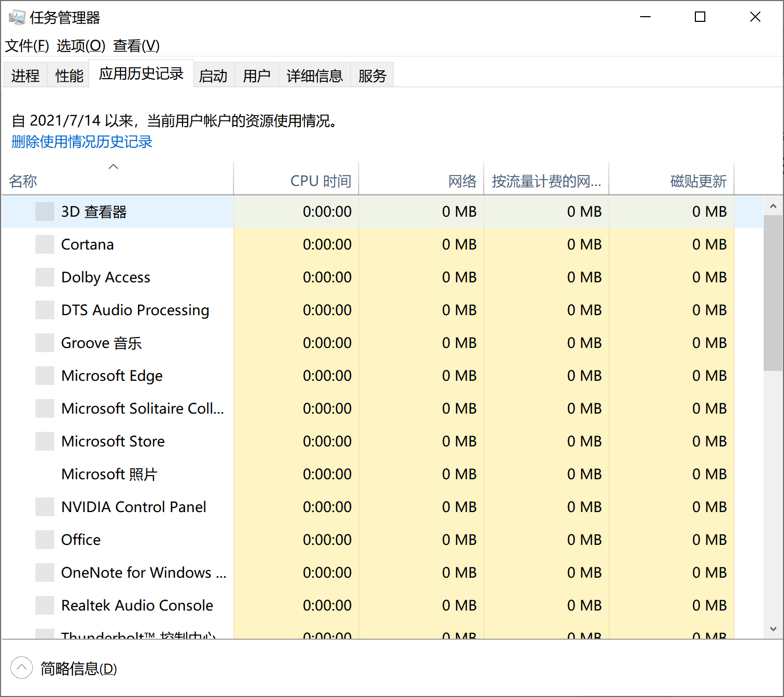
Task: Sort by the 名称 column header
Action: click(x=118, y=179)
